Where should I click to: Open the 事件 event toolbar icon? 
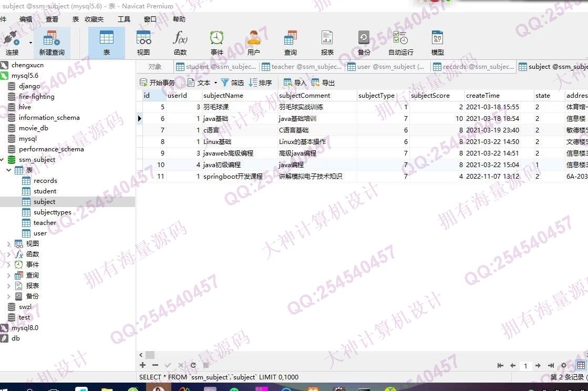tap(216, 43)
